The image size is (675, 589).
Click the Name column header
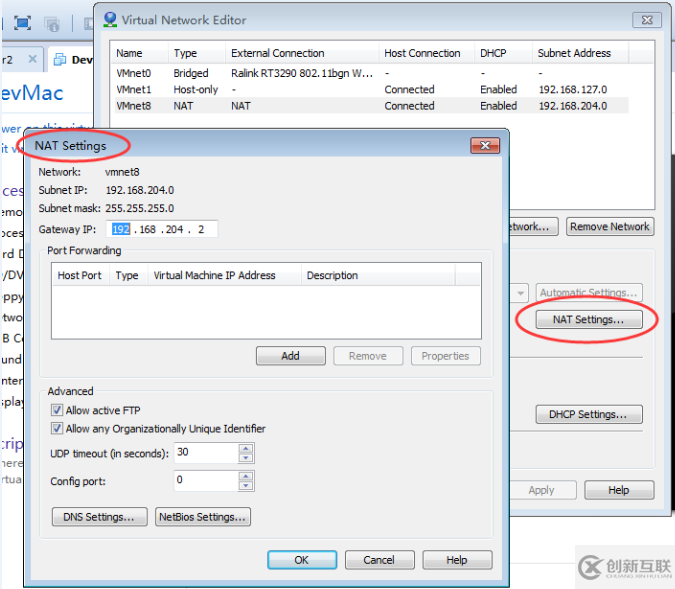(139, 53)
